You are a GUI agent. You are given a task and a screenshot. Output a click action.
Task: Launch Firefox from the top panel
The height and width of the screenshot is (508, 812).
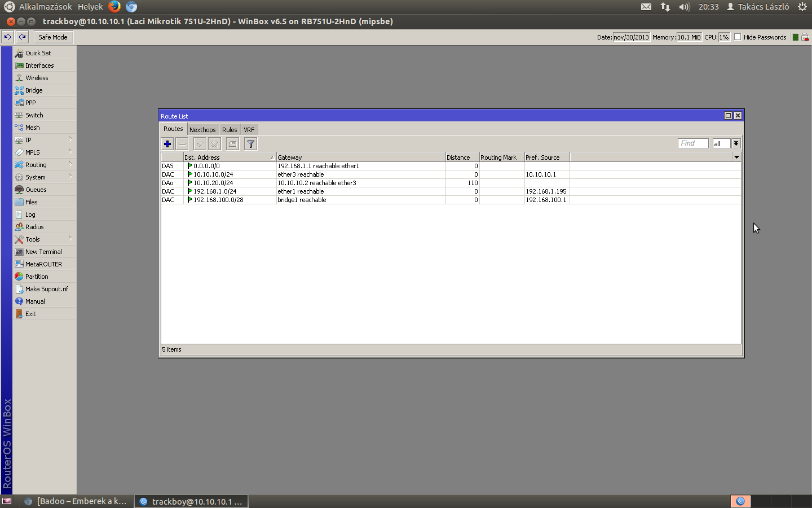point(114,7)
